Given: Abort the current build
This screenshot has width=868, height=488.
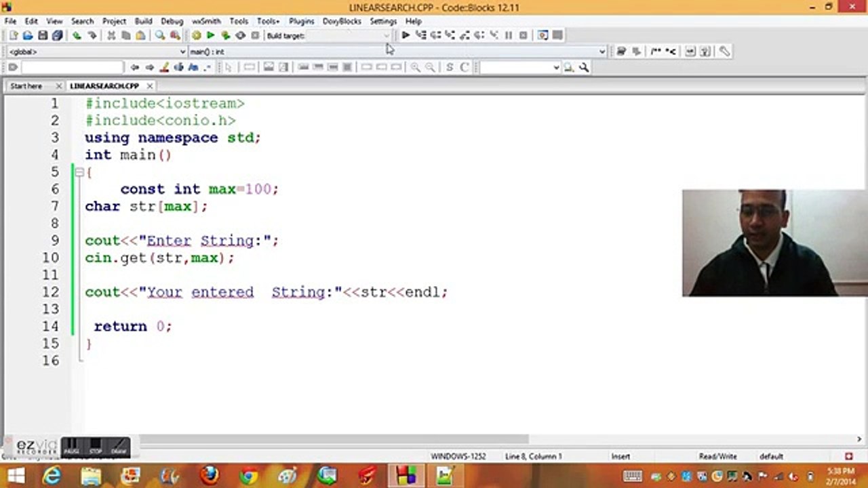Looking at the screenshot, I should [x=255, y=35].
